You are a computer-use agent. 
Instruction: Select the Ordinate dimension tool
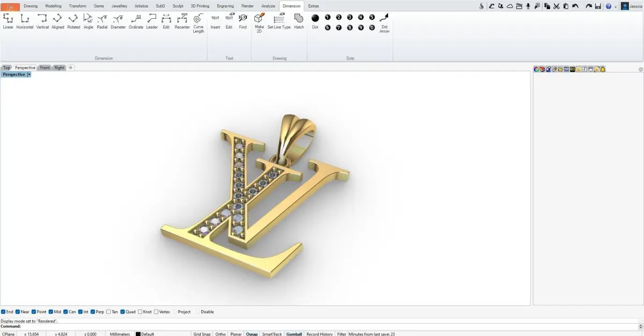tap(136, 21)
